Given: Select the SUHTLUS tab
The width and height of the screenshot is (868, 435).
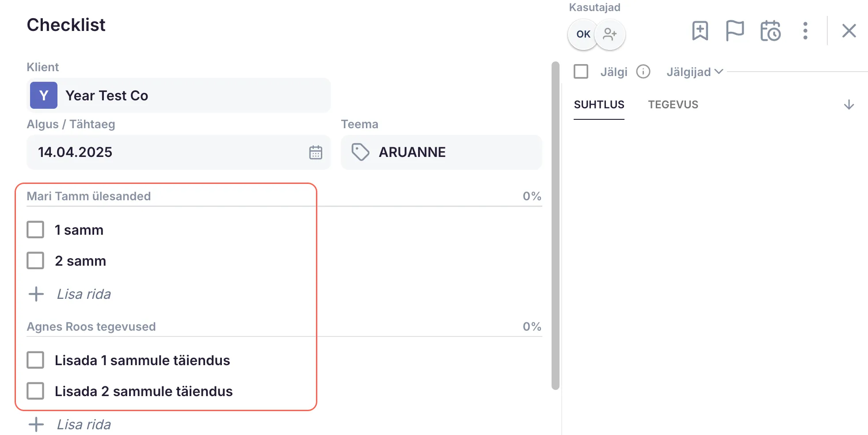Looking at the screenshot, I should coord(599,105).
